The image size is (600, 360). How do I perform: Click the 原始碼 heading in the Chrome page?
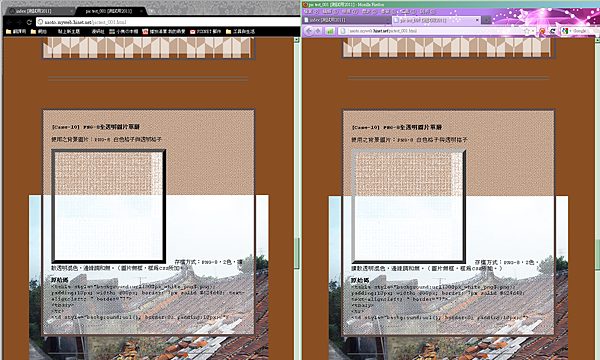59,280
